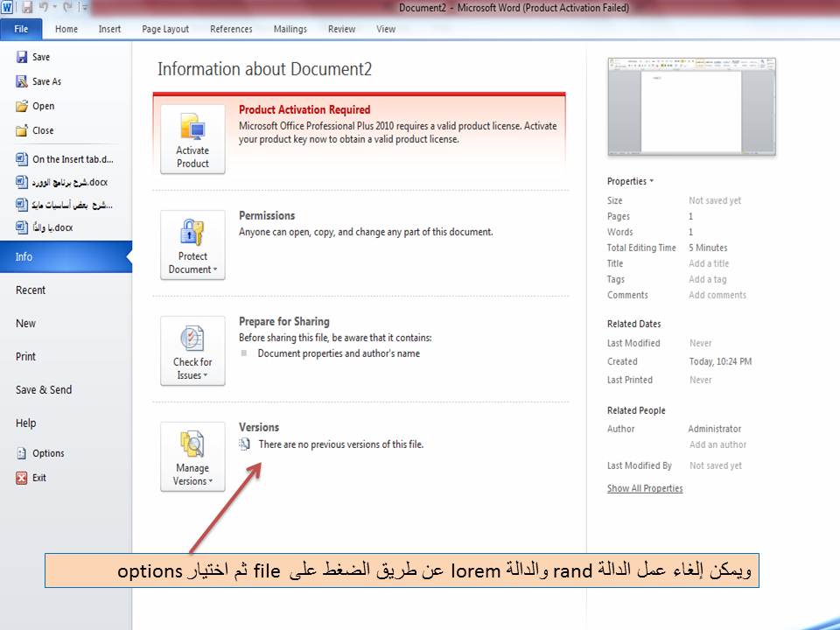
Task: Click the Activate Product button
Action: [192, 139]
